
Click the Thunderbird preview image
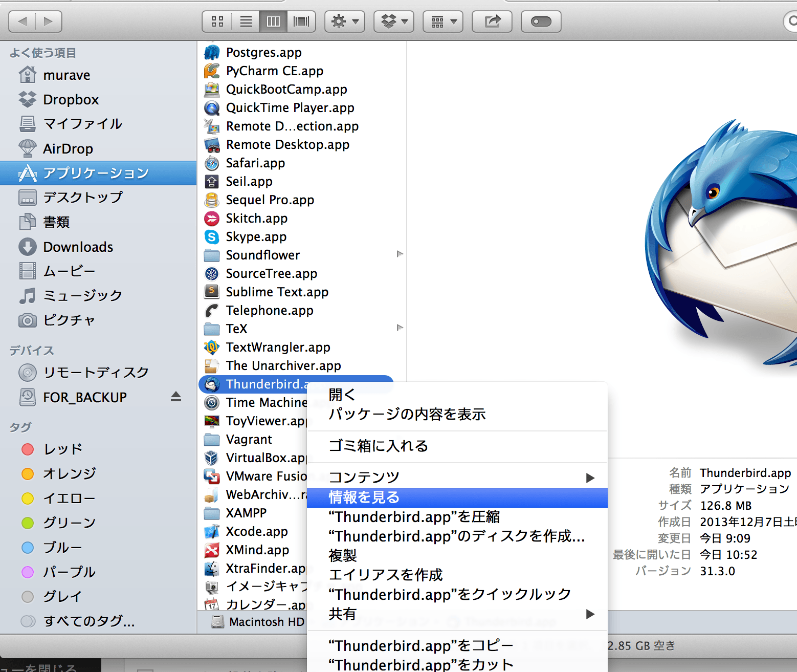pyautogui.click(x=721, y=244)
